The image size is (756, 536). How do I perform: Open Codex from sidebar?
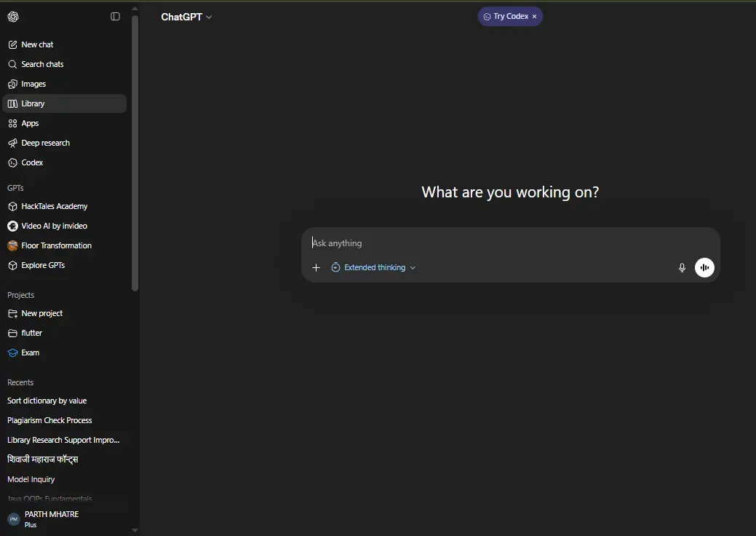point(64,163)
